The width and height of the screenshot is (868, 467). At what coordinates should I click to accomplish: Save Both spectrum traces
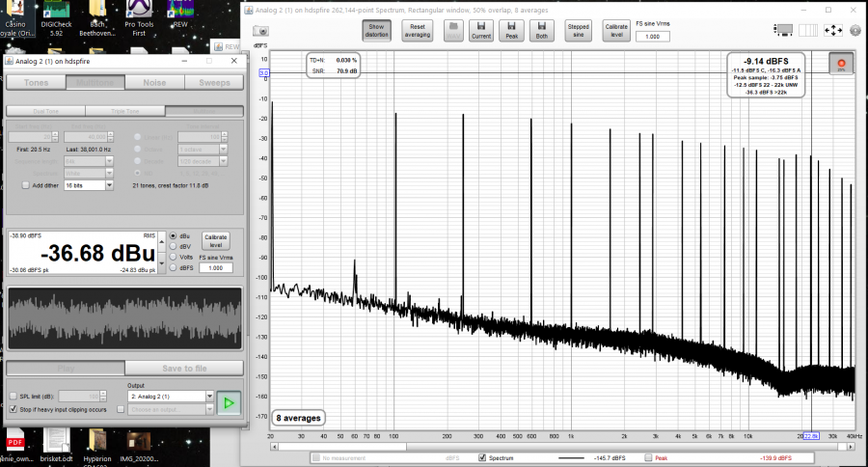(541, 31)
